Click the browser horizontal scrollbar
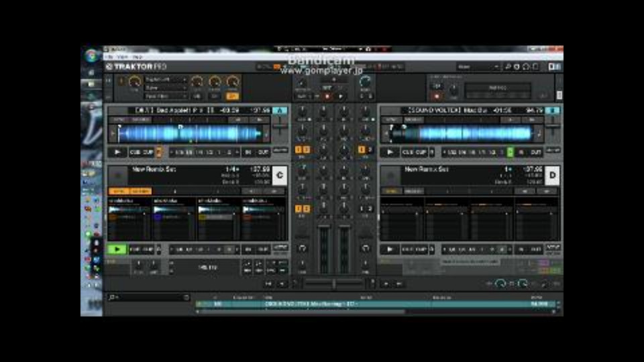This screenshot has height=362, width=644. click(x=302, y=312)
